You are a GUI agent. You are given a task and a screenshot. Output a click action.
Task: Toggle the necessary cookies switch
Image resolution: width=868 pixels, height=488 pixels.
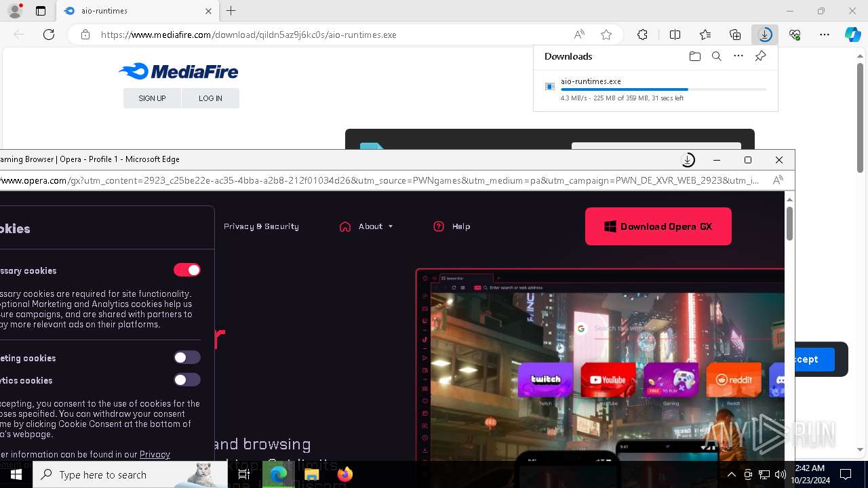click(187, 270)
